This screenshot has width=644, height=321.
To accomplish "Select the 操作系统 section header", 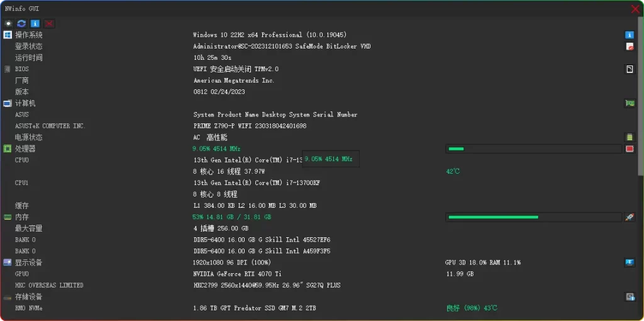I will click(x=29, y=35).
